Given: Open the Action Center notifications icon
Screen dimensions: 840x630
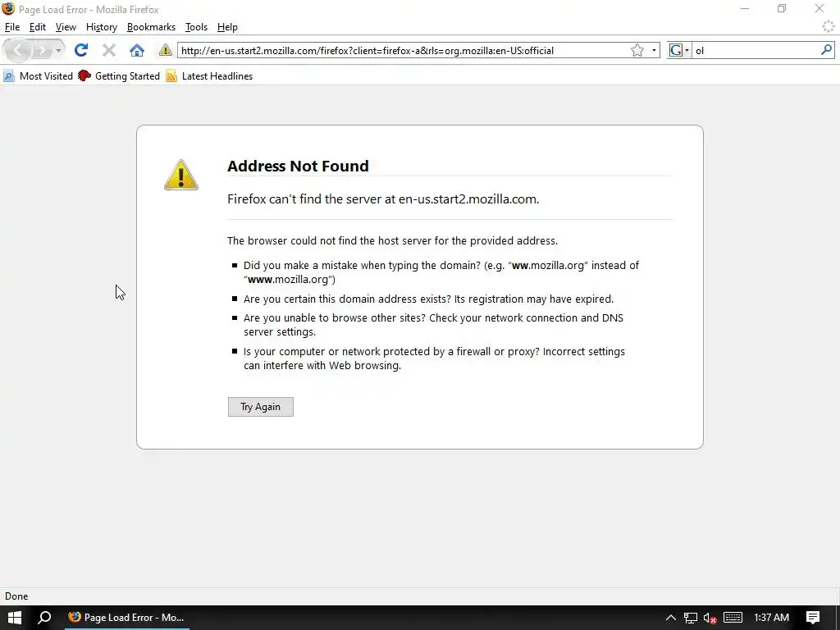Looking at the screenshot, I should pos(813,618).
